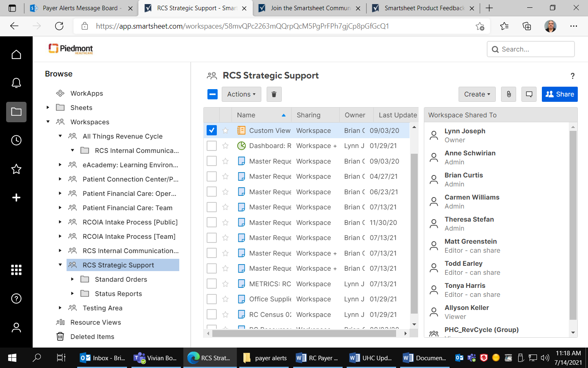588x368 pixels.
Task: Click the plus Solution Center icon
Action: point(16,197)
